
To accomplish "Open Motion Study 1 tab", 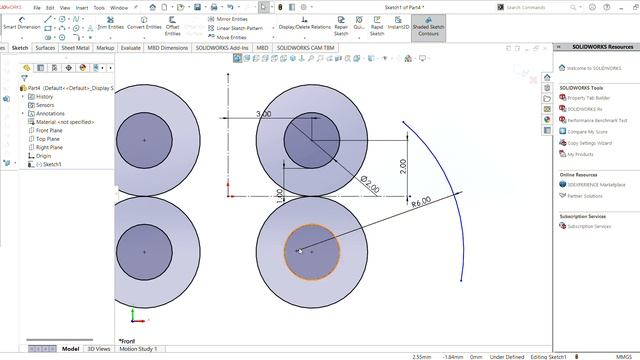I will [138, 349].
